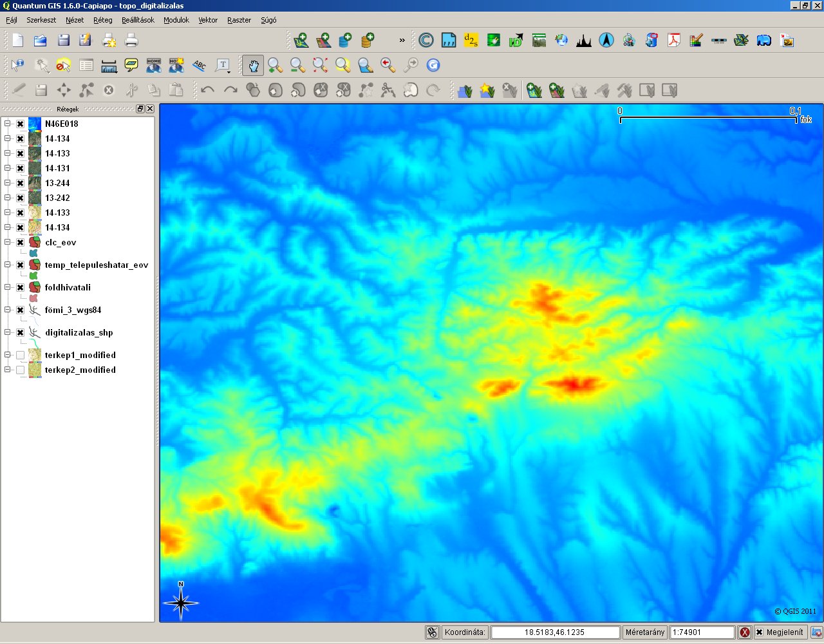Add raster layer icon

(323, 41)
